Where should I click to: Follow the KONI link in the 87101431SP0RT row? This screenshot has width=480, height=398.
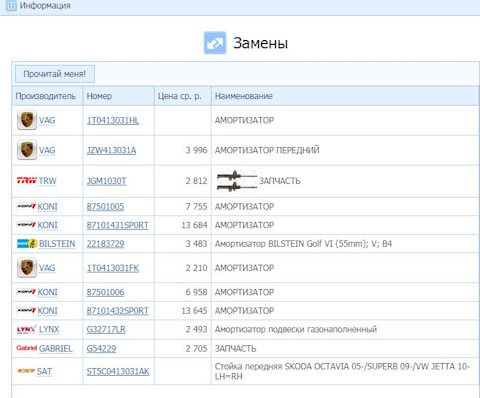(47, 225)
